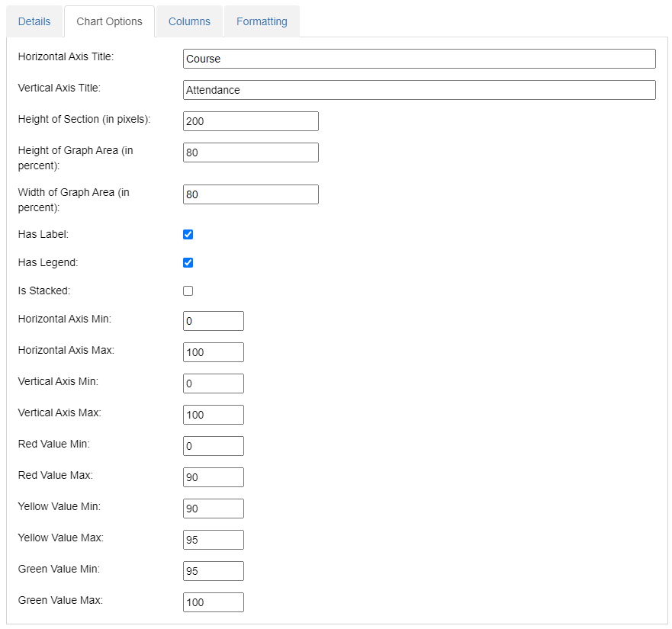Focus the Horizontal Axis Min input

coord(214,321)
